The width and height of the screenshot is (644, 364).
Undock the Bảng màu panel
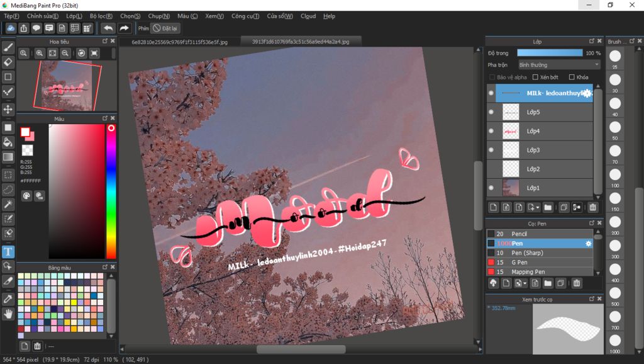click(x=105, y=267)
